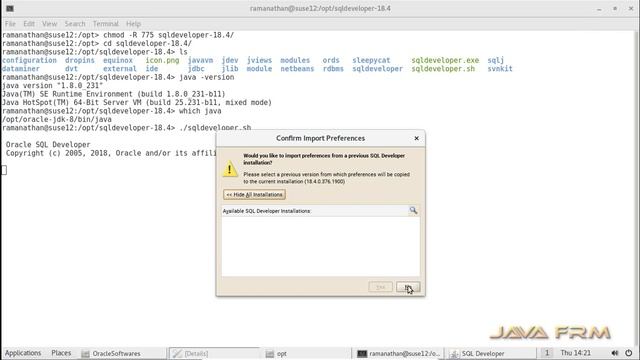
Task: Close the terminal window
Action: click(x=631, y=9)
